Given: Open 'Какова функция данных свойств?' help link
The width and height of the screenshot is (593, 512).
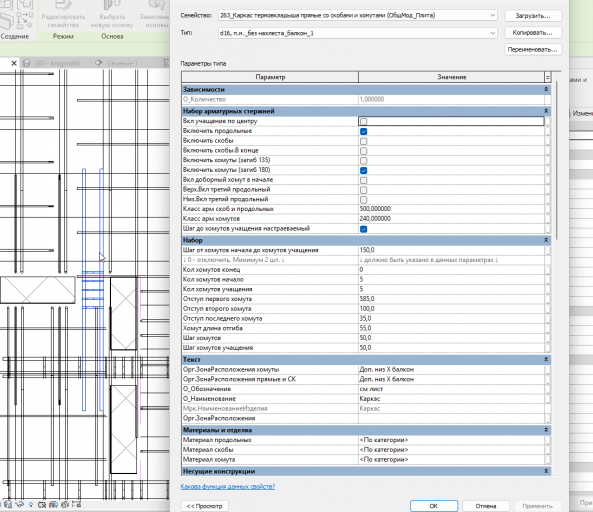Looking at the screenshot, I should [228, 487].
